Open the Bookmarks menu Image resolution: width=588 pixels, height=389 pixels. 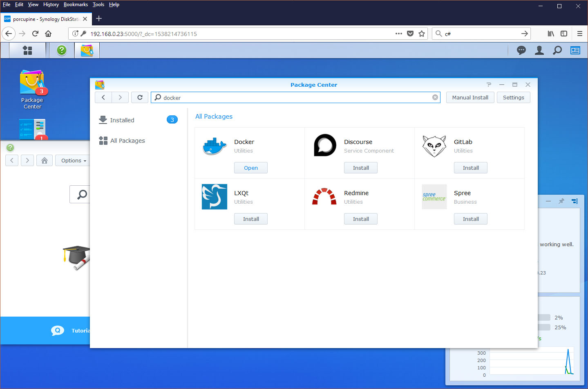[x=76, y=4]
